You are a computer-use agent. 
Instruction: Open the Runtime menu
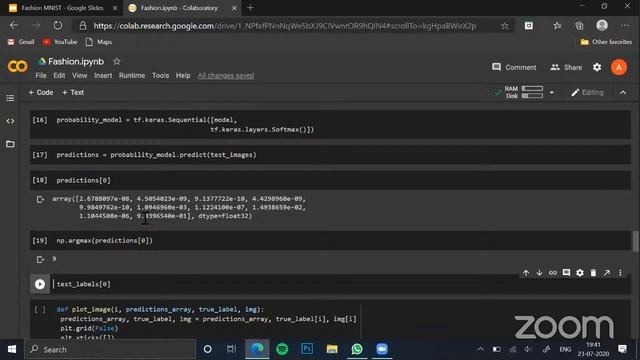[x=132, y=76]
